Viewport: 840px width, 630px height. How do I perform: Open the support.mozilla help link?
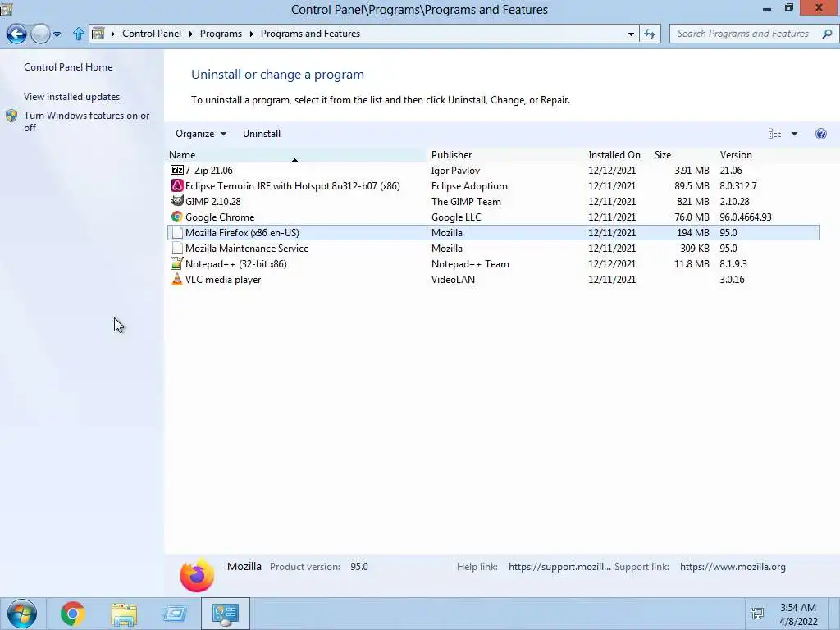(559, 567)
